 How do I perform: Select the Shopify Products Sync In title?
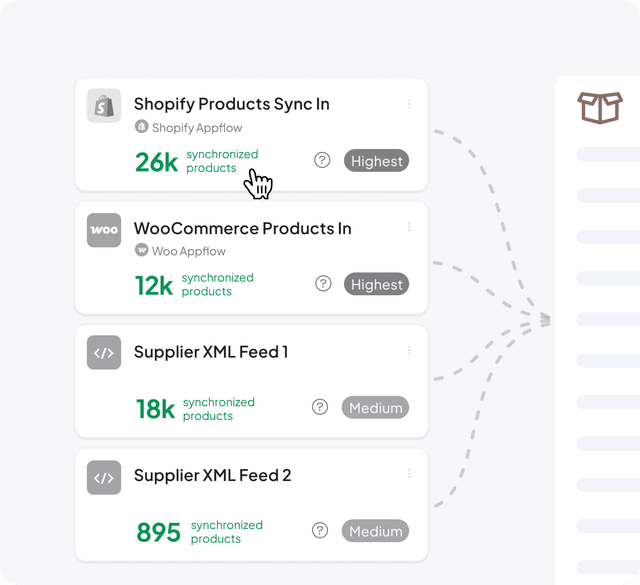231,104
